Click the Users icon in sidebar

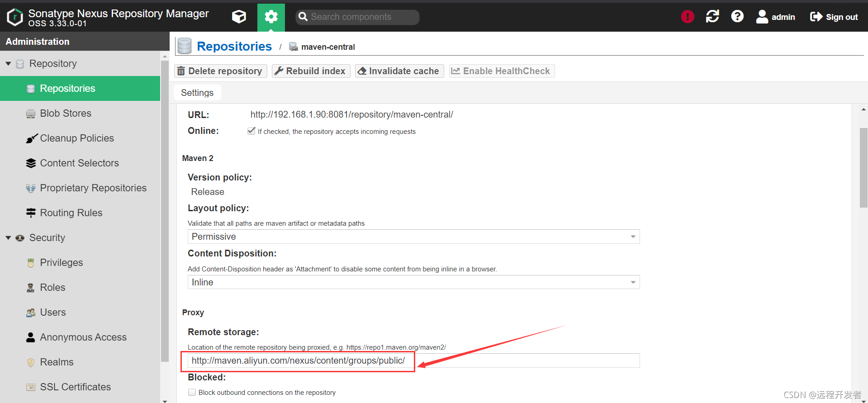tap(31, 313)
